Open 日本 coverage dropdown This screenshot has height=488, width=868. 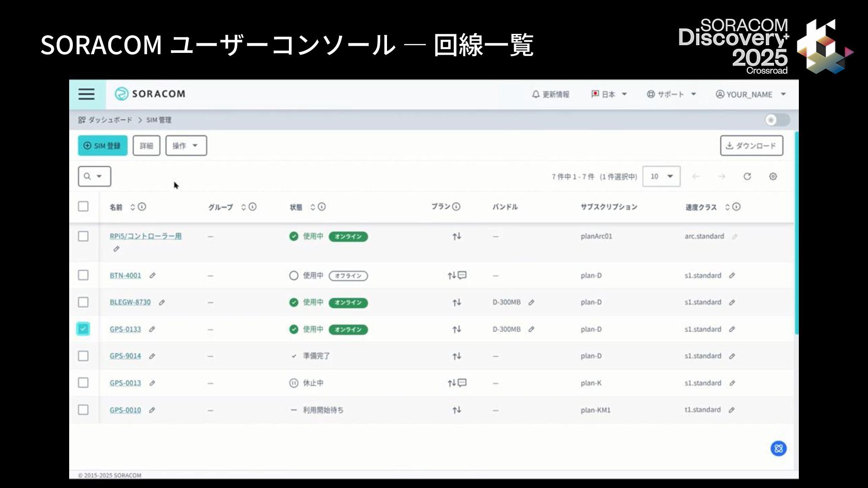pyautogui.click(x=609, y=94)
